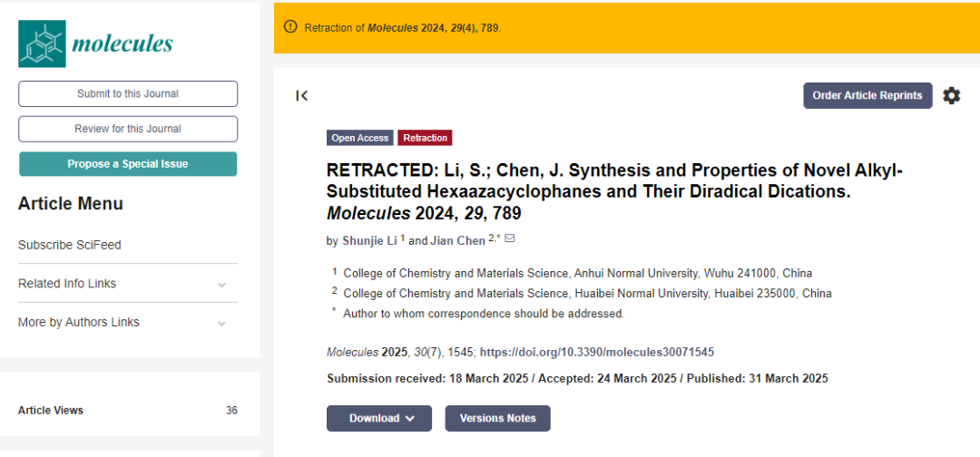Click the red Retraction label tag
Image resolution: width=980 pixels, height=457 pixels.
[x=425, y=138]
